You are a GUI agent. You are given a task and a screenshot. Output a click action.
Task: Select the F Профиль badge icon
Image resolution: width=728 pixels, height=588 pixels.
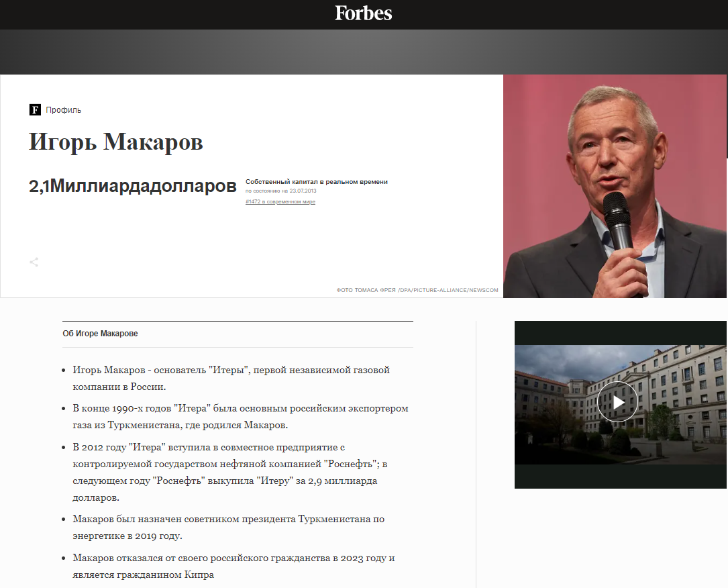click(34, 109)
